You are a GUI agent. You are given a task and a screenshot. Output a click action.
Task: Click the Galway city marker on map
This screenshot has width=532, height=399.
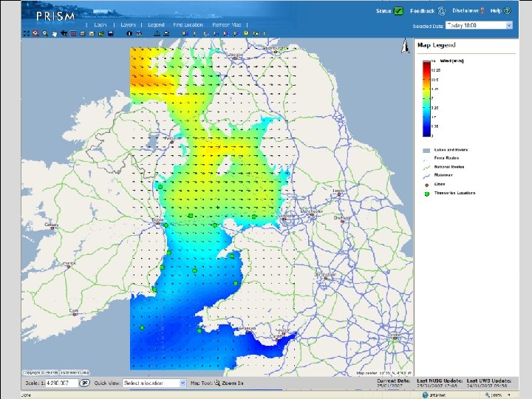pyautogui.click(x=52, y=228)
